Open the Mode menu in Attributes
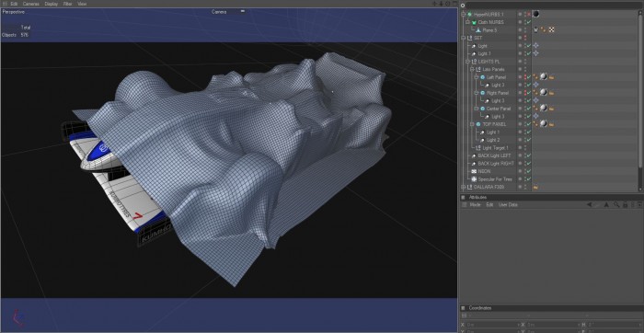 pyautogui.click(x=476, y=204)
